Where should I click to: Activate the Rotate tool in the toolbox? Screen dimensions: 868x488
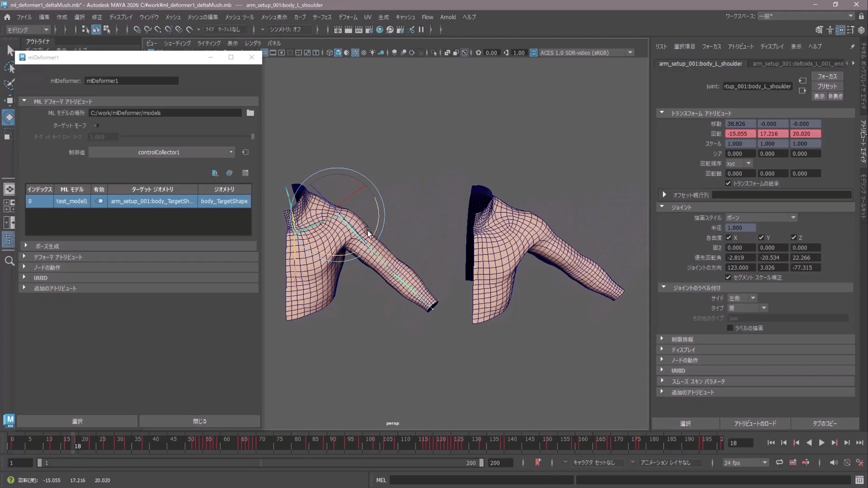[x=9, y=117]
